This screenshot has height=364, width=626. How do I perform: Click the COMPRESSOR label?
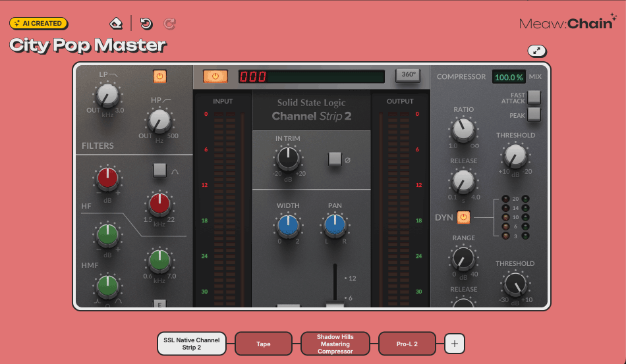click(x=461, y=76)
